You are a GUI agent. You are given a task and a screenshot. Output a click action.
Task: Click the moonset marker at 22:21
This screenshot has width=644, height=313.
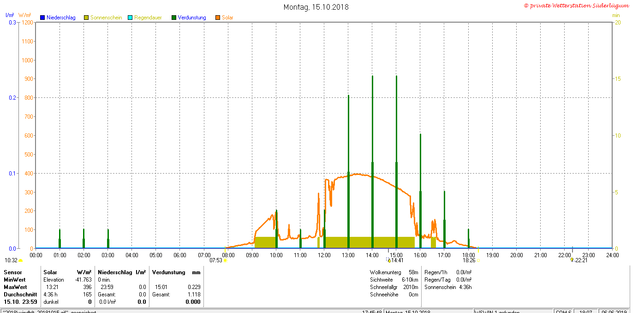572,260
